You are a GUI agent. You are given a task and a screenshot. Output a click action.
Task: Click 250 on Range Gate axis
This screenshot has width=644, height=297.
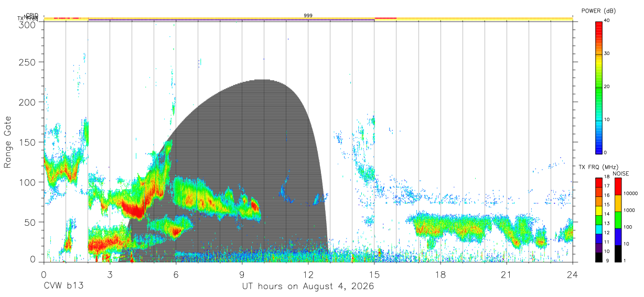point(28,62)
